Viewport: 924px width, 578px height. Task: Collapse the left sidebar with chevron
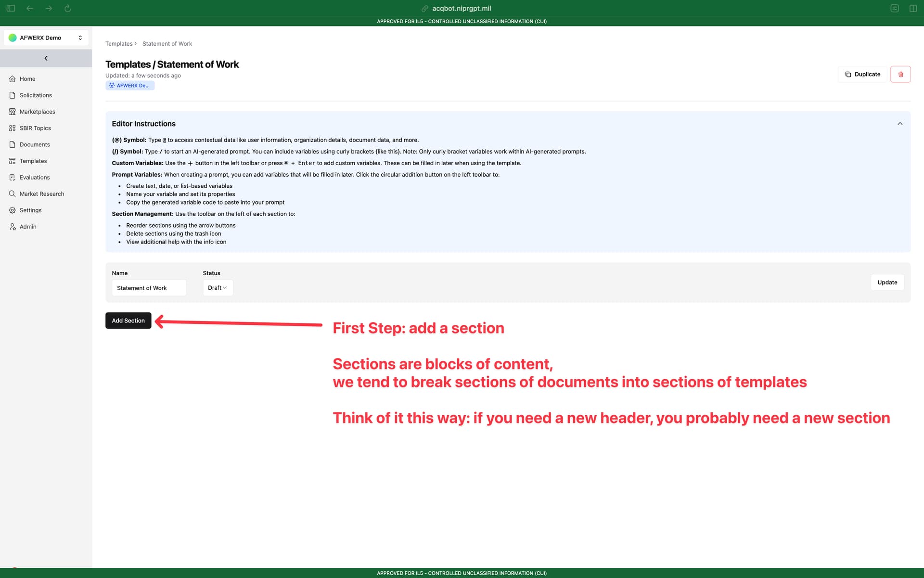click(46, 58)
